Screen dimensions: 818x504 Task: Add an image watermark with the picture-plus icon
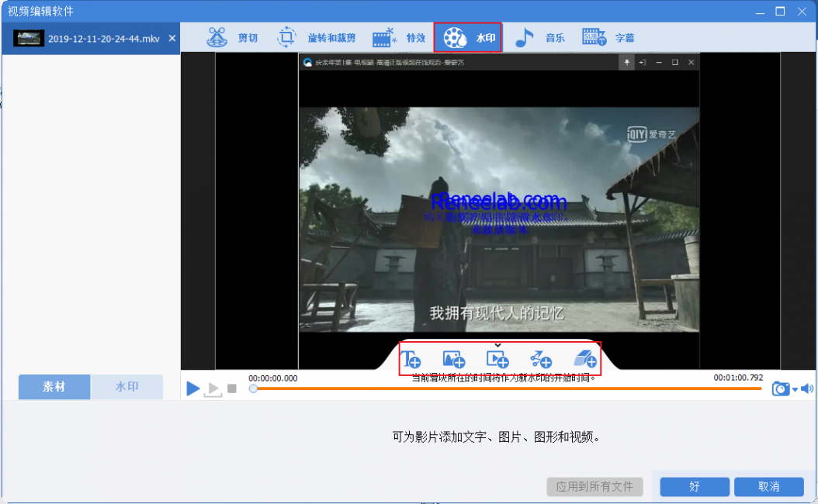point(453,359)
